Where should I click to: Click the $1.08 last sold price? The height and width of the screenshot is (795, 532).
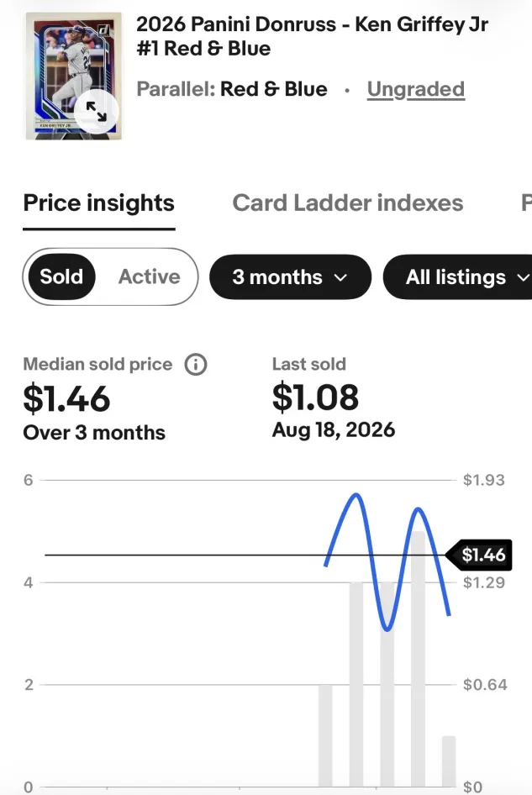click(315, 397)
